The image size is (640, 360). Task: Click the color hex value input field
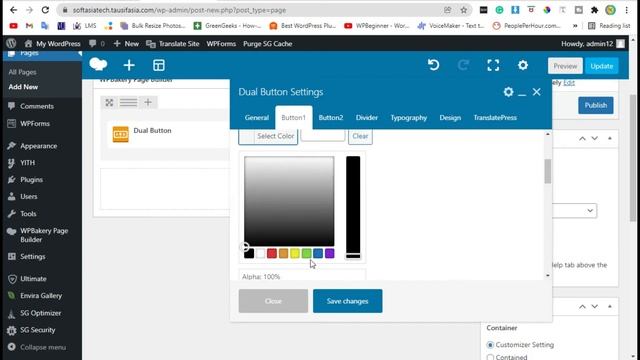point(323,136)
